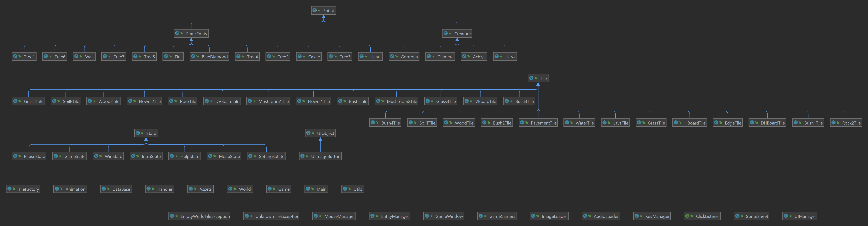Select the Heart node

[x=370, y=56]
